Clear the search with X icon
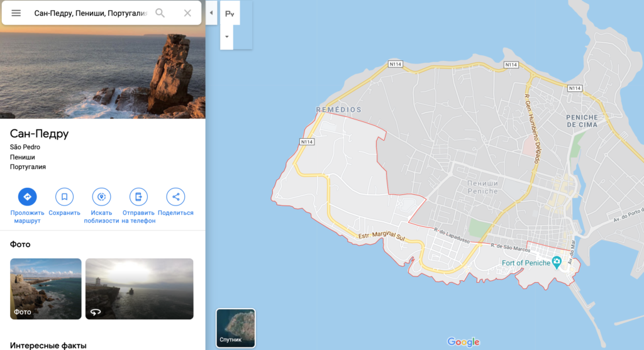The image size is (644, 350). [187, 13]
